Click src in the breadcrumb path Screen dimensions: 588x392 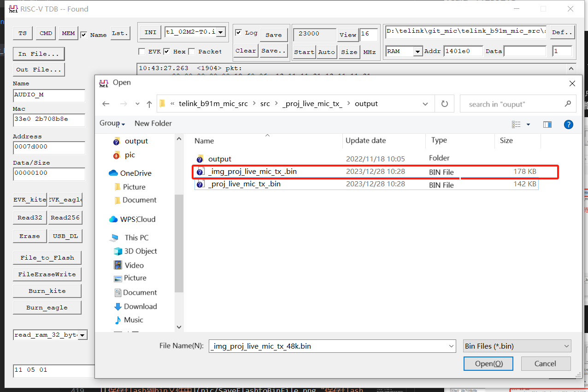coord(265,104)
